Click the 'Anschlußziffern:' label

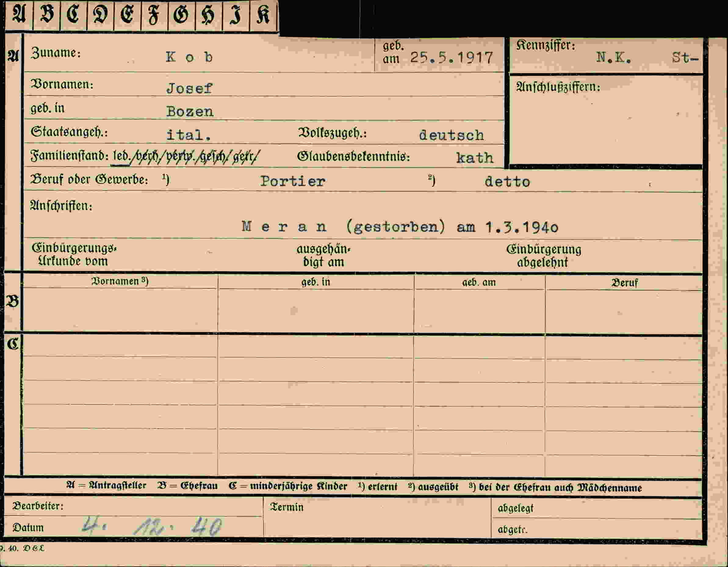[558, 87]
